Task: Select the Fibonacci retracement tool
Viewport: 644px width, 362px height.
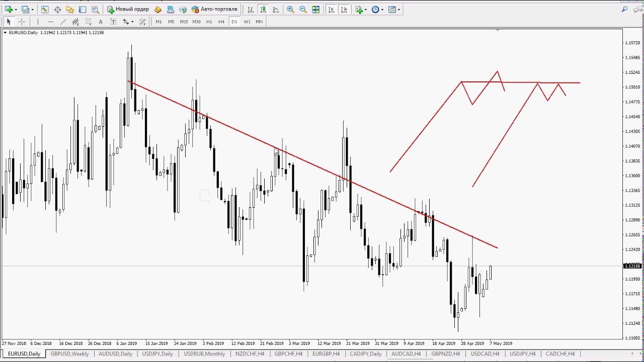Action: pyautogui.click(x=88, y=22)
